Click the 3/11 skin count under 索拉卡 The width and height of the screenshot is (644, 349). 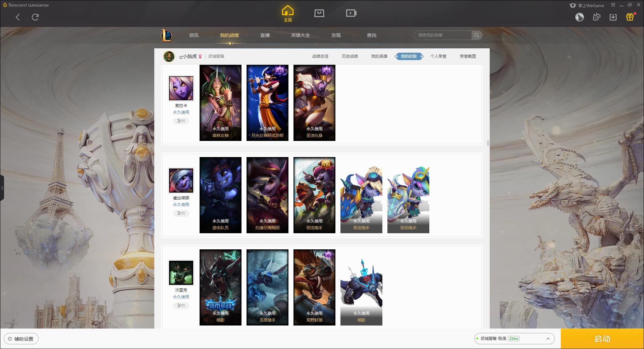(181, 121)
